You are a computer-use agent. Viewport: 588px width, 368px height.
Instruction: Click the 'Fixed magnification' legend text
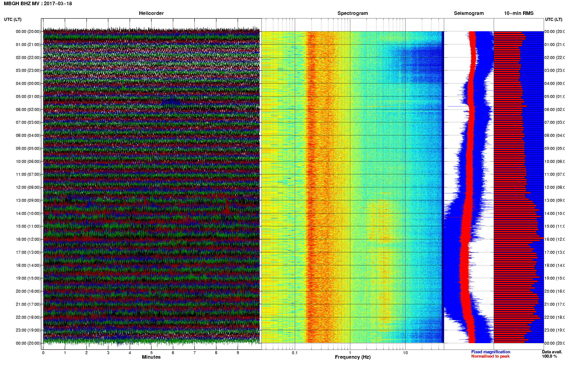(x=491, y=352)
